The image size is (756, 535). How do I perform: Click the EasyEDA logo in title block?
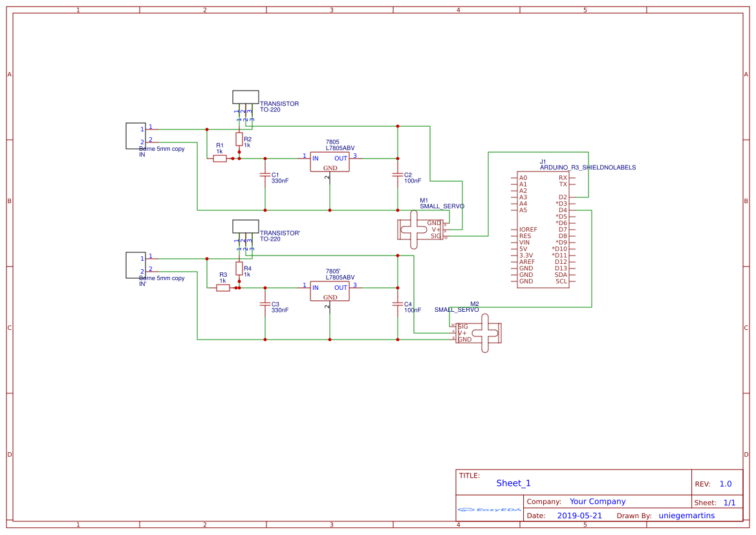tap(490, 509)
